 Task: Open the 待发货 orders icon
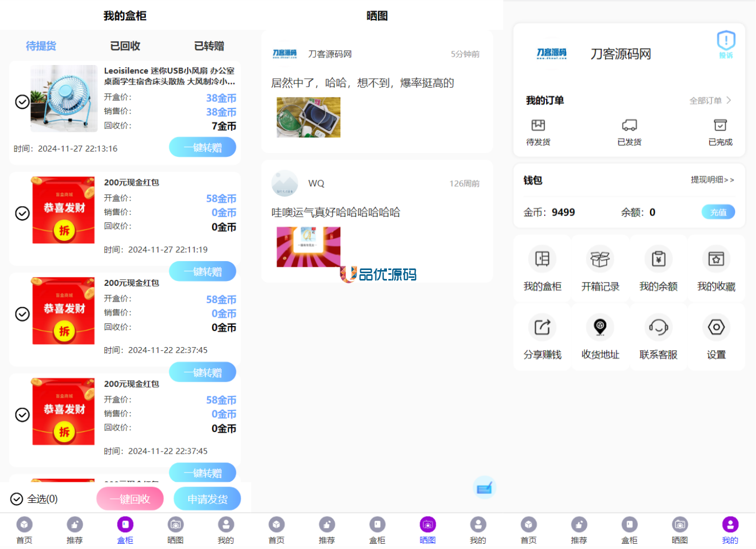coord(538,125)
